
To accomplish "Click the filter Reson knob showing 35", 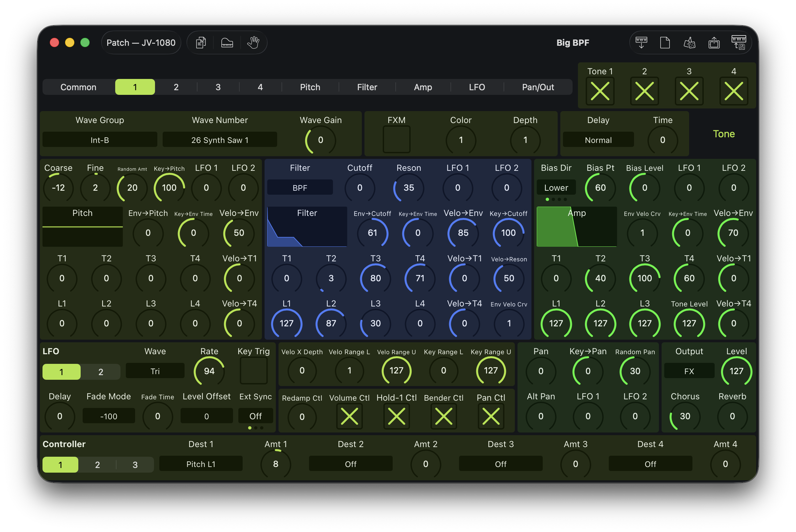I will tap(409, 188).
